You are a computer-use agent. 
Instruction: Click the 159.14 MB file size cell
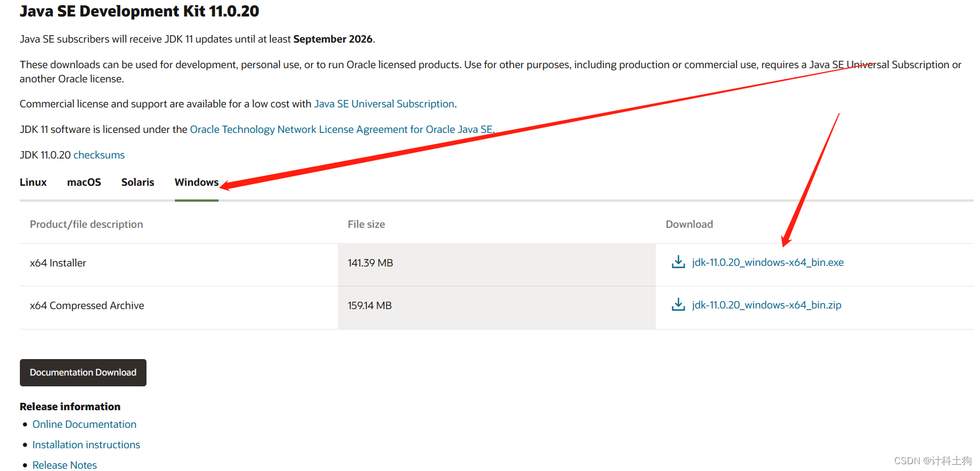click(x=497, y=307)
